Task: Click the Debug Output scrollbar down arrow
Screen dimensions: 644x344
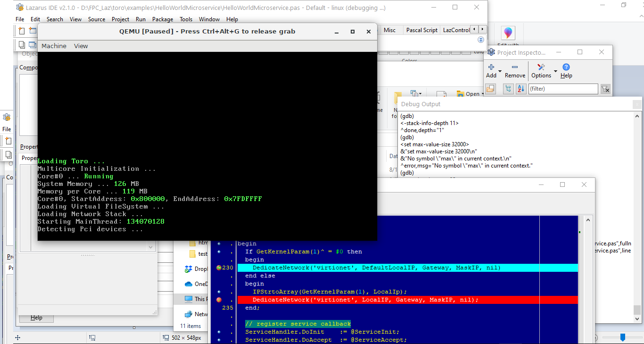Action: tap(637, 319)
